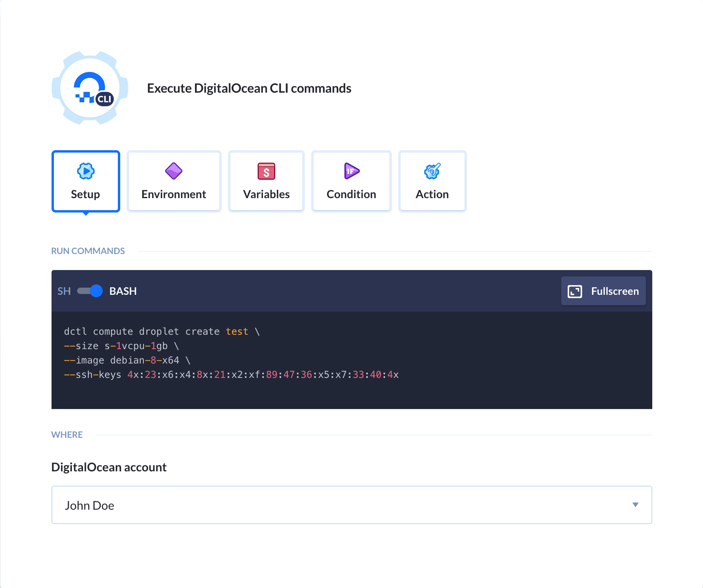
Task: Click the dropdown arrow beside John Doe
Action: 636,505
